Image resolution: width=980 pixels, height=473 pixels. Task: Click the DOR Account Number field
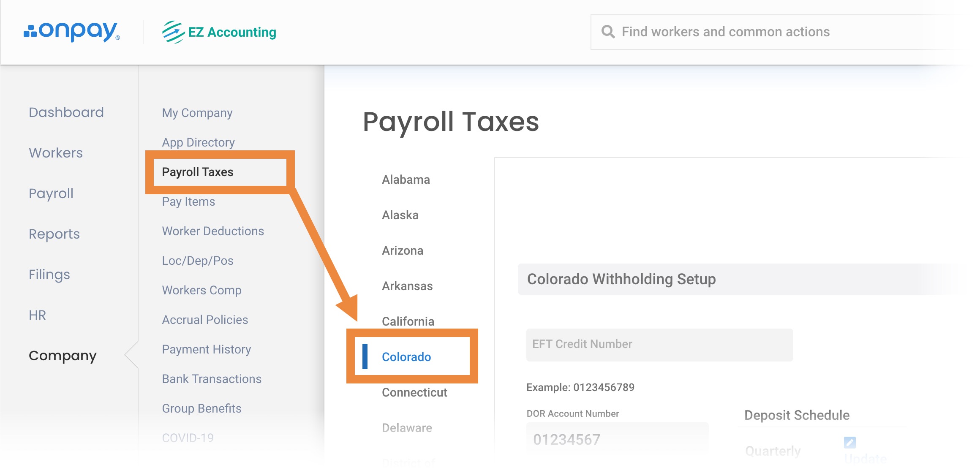click(x=617, y=439)
